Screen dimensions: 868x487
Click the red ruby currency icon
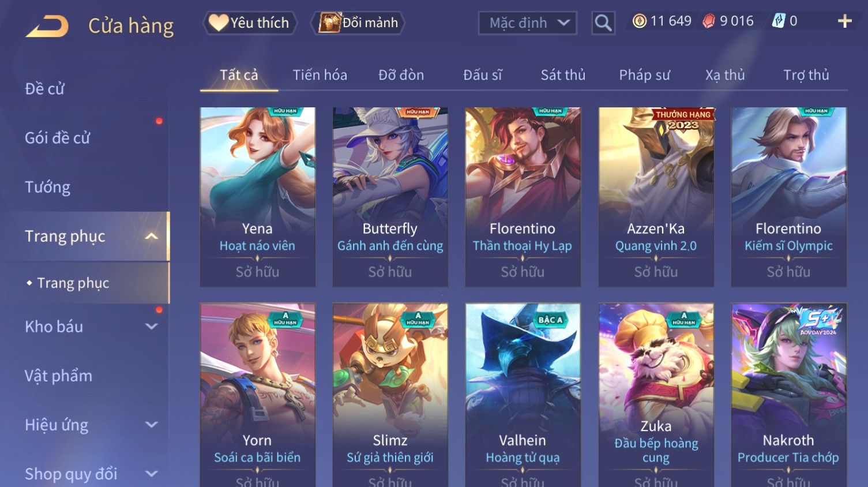click(709, 21)
